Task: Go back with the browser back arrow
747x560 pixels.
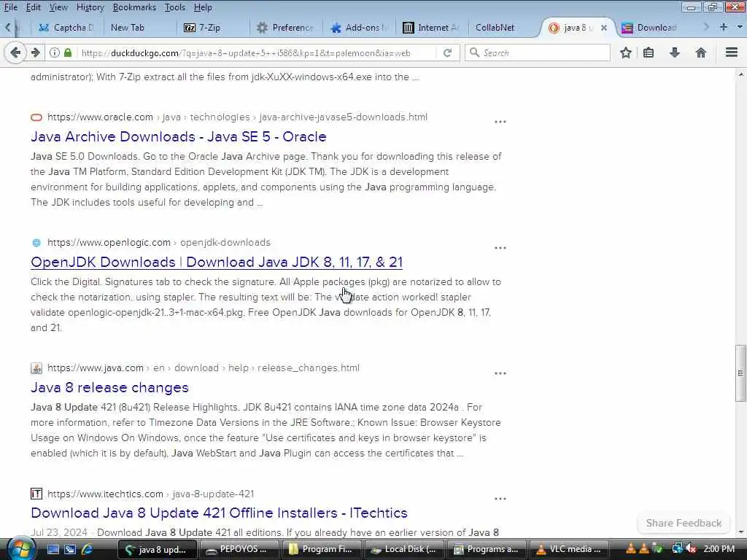Action: (15, 52)
